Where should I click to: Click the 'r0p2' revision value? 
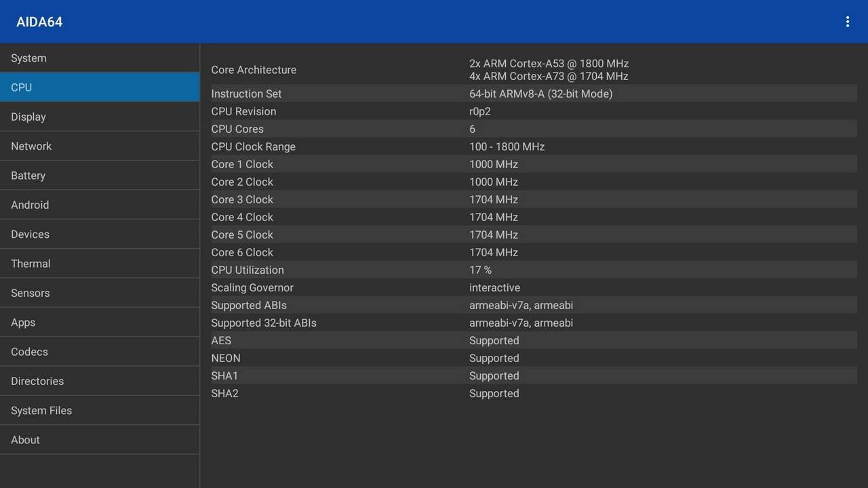480,111
